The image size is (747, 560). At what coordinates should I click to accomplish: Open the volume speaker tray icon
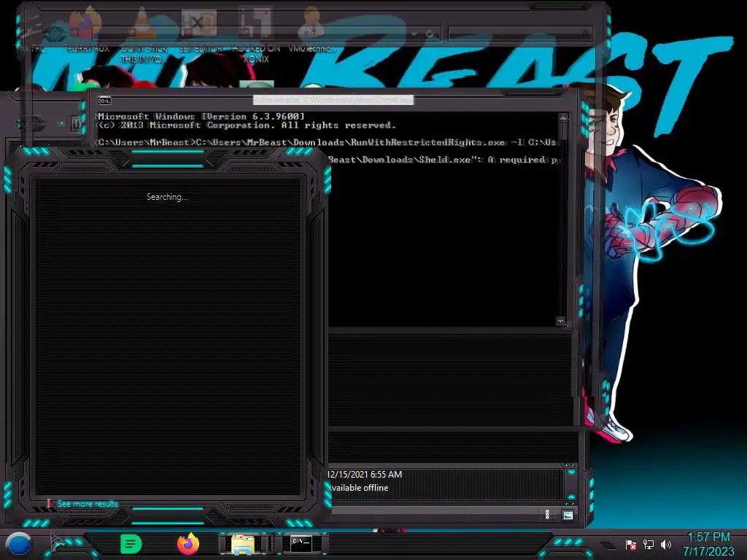pos(665,544)
